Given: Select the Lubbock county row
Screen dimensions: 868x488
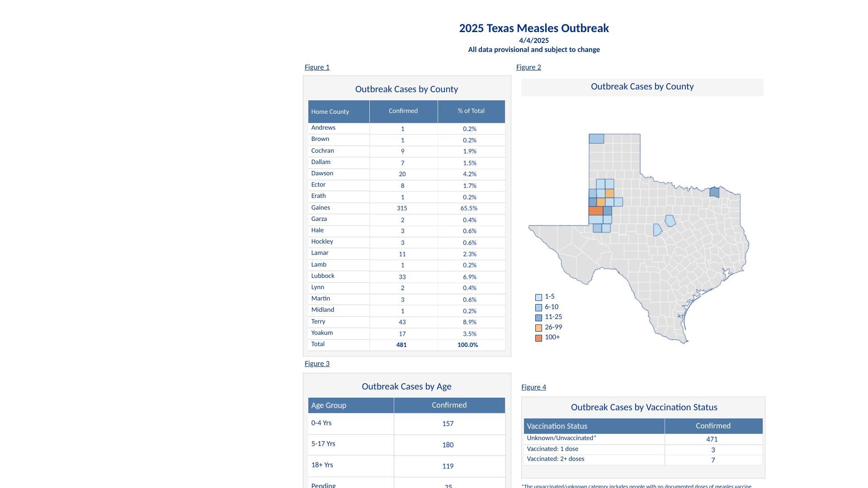Looking at the screenshot, I should coord(323,276).
